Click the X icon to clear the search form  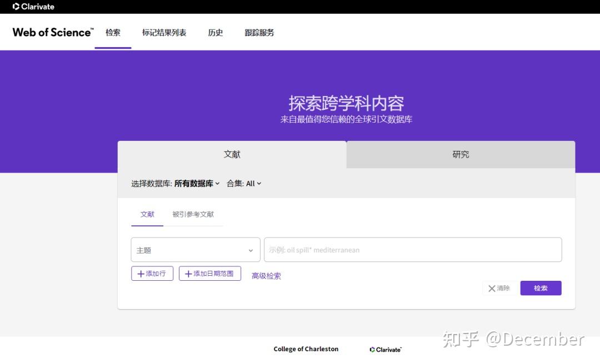(492, 288)
